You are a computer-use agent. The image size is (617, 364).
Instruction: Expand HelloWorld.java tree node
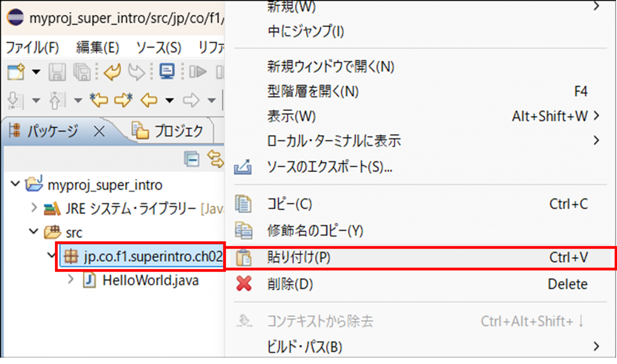[x=71, y=279]
